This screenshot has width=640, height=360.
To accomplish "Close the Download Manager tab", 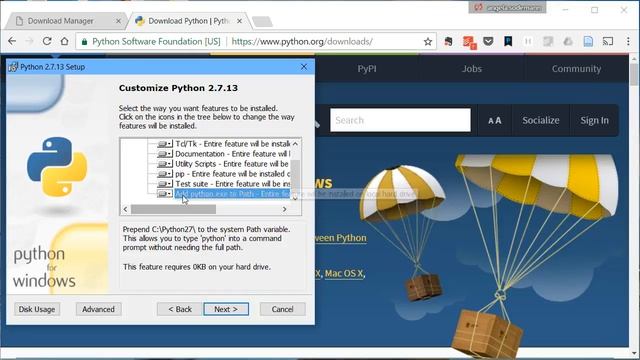I will tap(118, 21).
